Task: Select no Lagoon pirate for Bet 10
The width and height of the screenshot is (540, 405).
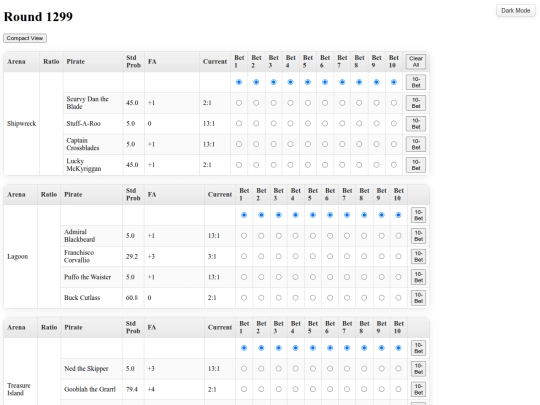Action: click(398, 215)
